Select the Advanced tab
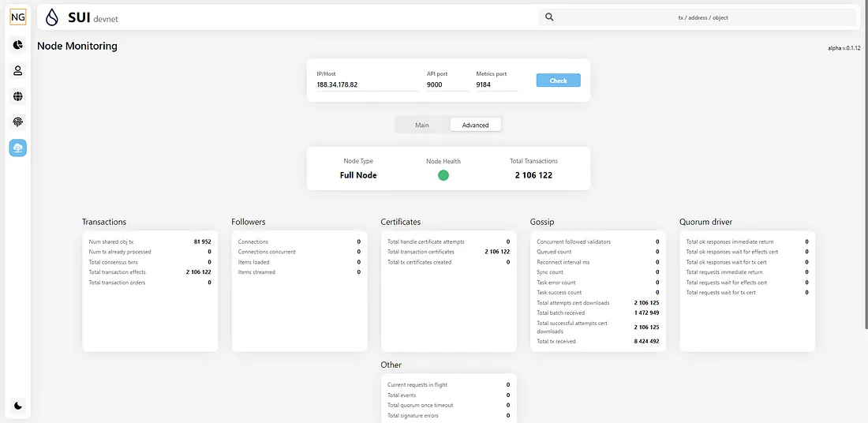The image size is (868, 423). pyautogui.click(x=475, y=125)
